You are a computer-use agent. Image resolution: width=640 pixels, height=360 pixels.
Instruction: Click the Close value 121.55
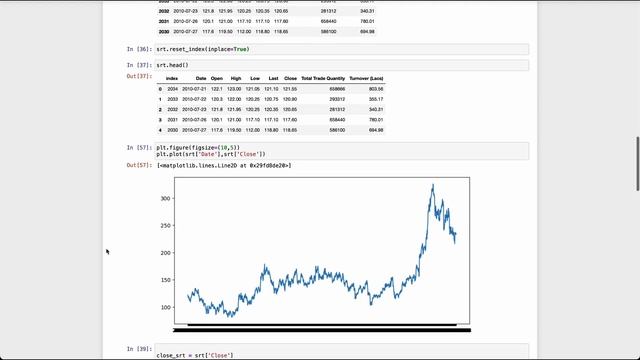coord(290,89)
